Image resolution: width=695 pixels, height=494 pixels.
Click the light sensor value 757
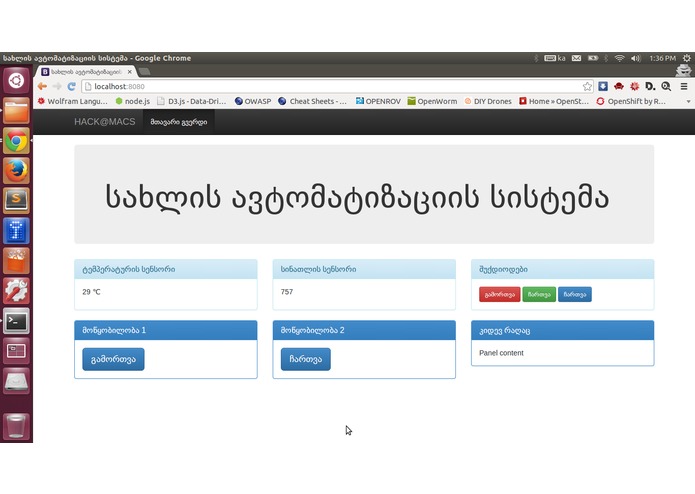pyautogui.click(x=287, y=292)
